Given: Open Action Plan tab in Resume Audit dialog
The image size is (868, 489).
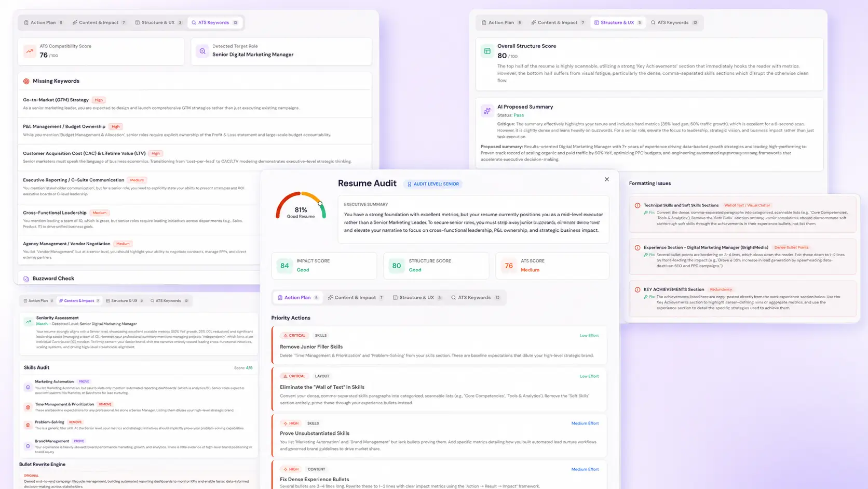Looking at the screenshot, I should (298, 298).
